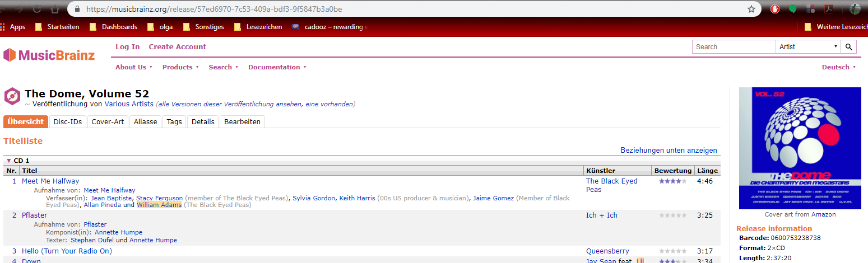Click Beziehungen unten anzeigen link
The image size is (868, 263).
(669, 151)
